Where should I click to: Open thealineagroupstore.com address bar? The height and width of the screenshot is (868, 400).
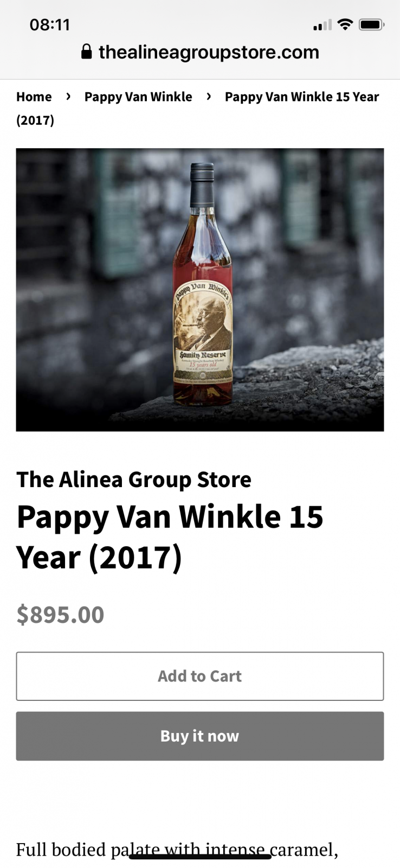click(x=200, y=52)
